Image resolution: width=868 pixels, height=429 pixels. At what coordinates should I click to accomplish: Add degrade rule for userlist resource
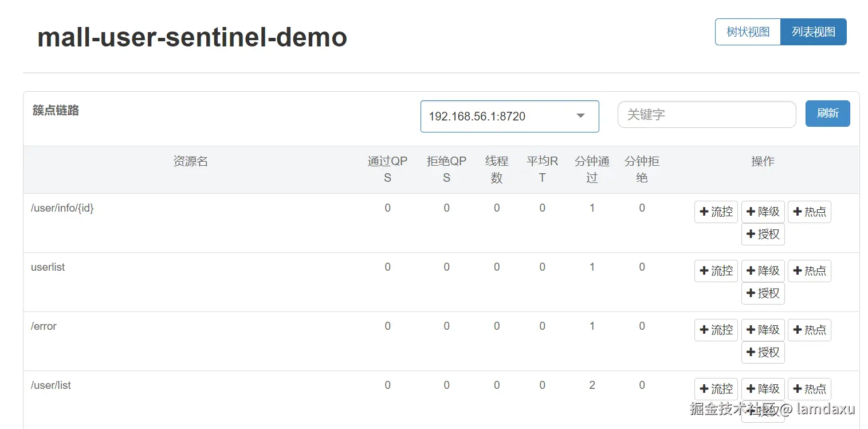[763, 271]
